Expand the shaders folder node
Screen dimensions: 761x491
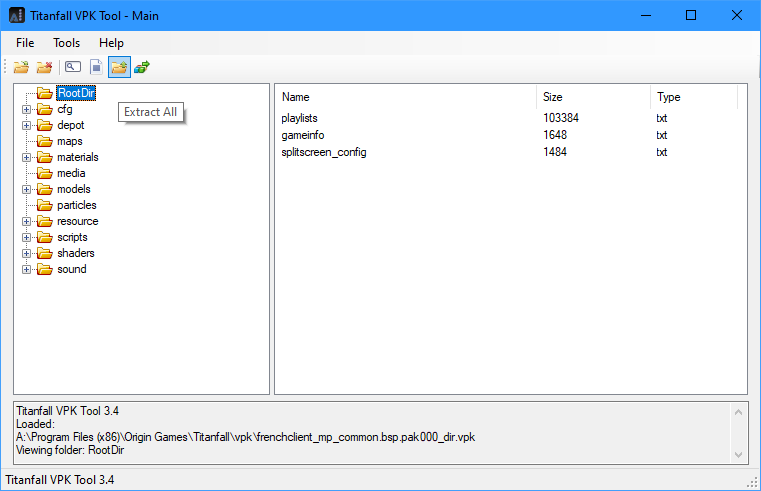click(x=27, y=254)
